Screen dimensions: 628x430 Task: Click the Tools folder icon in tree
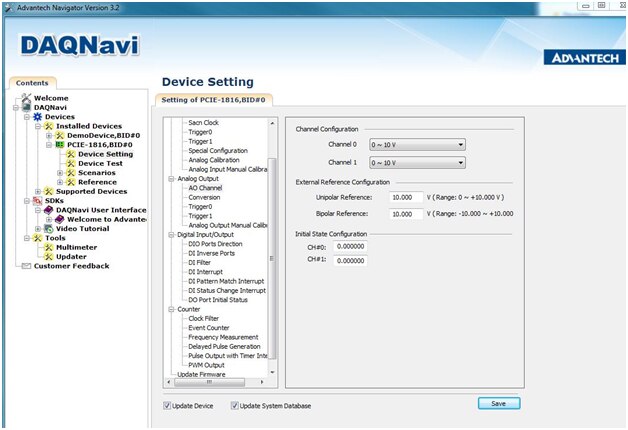pyautogui.click(x=37, y=238)
